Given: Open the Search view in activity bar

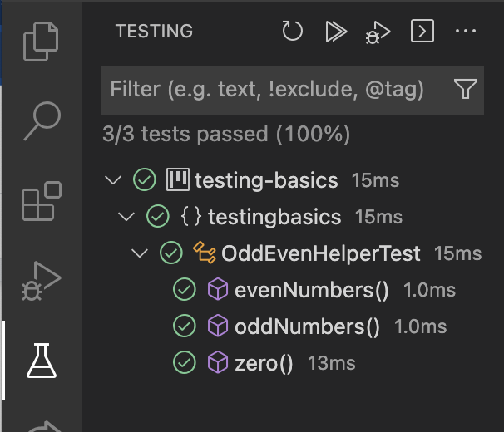Looking at the screenshot, I should [x=42, y=120].
